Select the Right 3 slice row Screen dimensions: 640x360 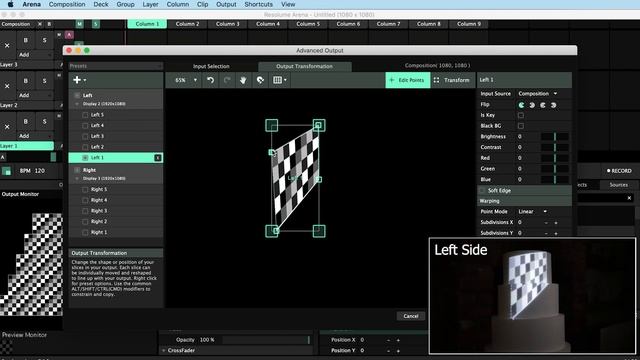click(116, 211)
